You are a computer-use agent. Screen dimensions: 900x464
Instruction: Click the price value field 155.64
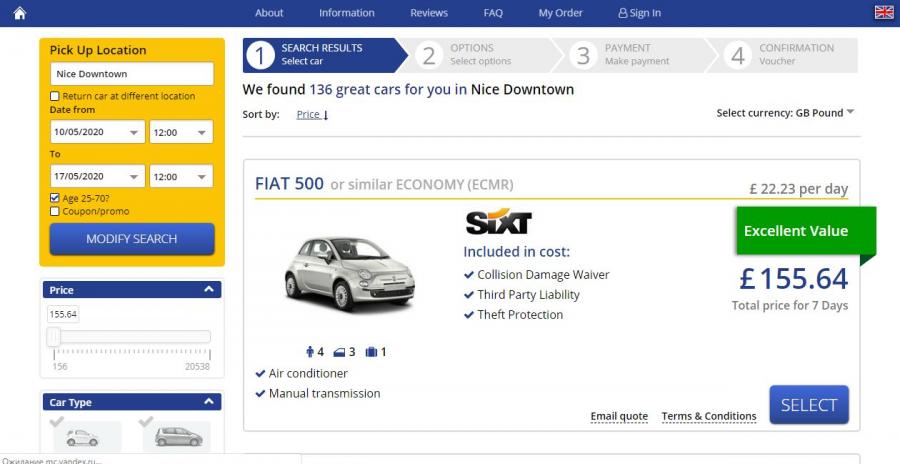[63, 314]
